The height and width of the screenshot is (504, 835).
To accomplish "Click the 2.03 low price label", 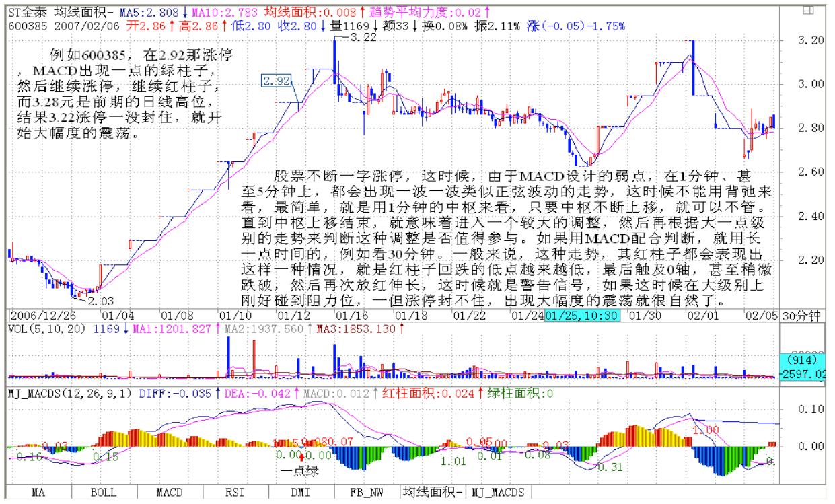I will (101, 301).
